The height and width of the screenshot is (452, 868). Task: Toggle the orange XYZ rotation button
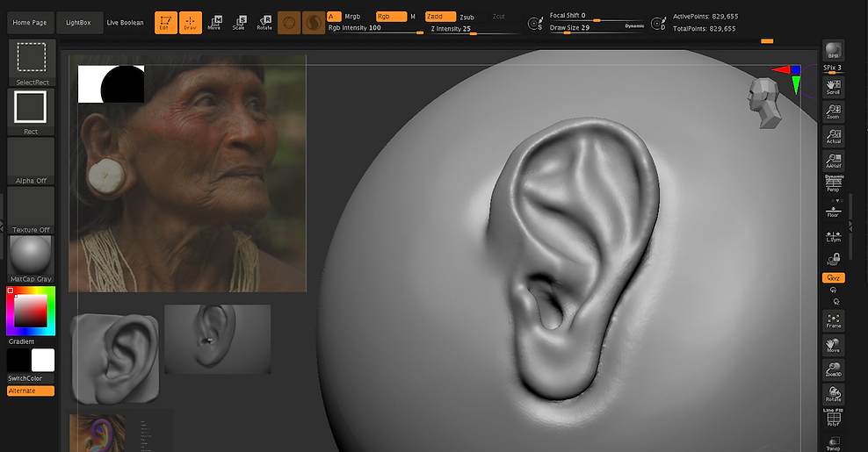point(833,277)
